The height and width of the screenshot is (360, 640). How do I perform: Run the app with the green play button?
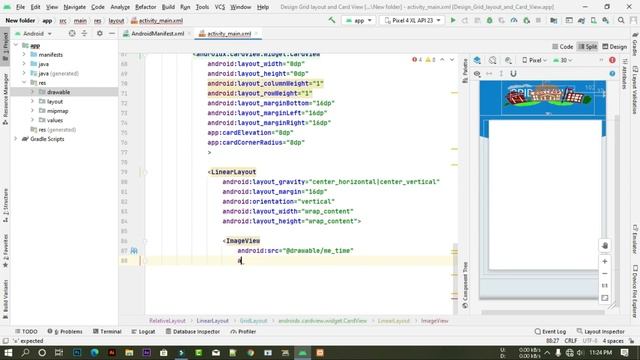(x=453, y=20)
